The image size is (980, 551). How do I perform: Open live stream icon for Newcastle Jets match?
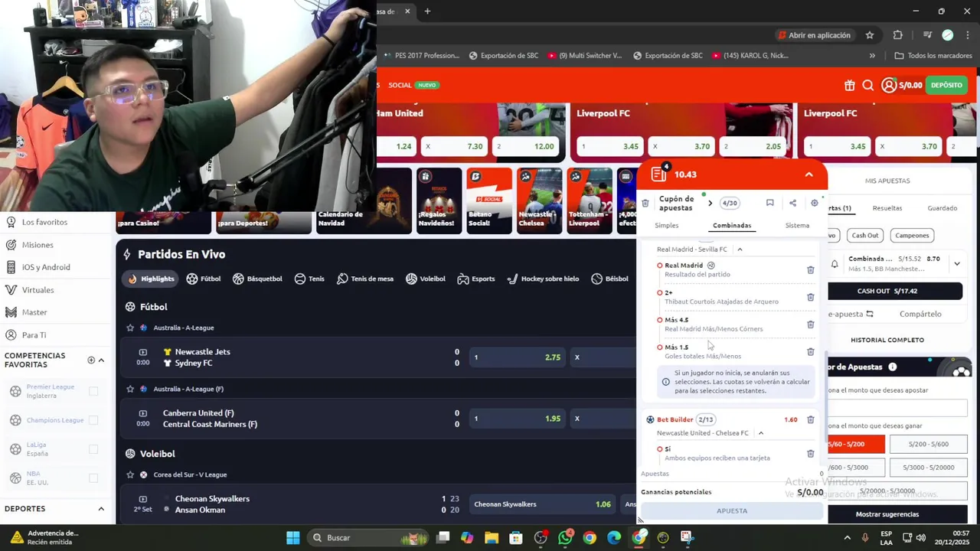pos(143,352)
